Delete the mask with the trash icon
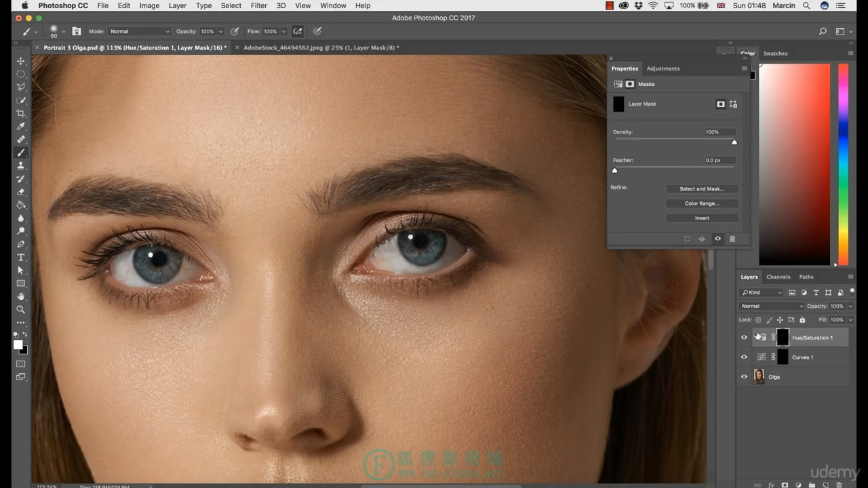Screen dimensions: 868x488 pos(732,239)
